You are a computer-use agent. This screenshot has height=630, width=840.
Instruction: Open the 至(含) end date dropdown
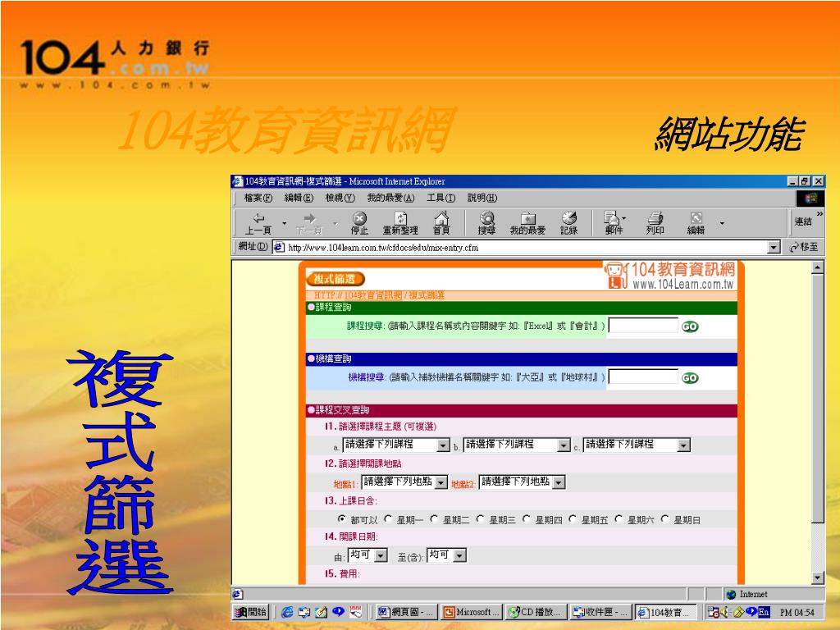tap(446, 555)
